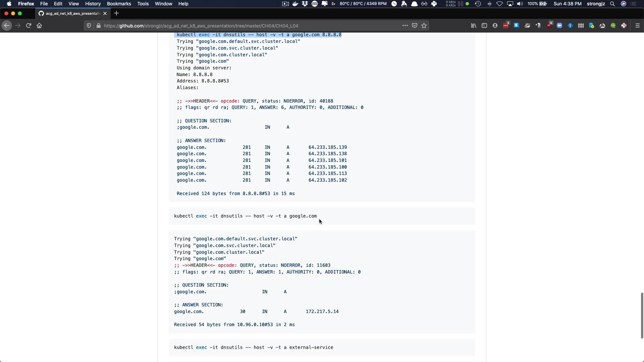Image resolution: width=644 pixels, height=362 pixels.
Task: Open the Firefox Library icon
Action: [x=474, y=25]
